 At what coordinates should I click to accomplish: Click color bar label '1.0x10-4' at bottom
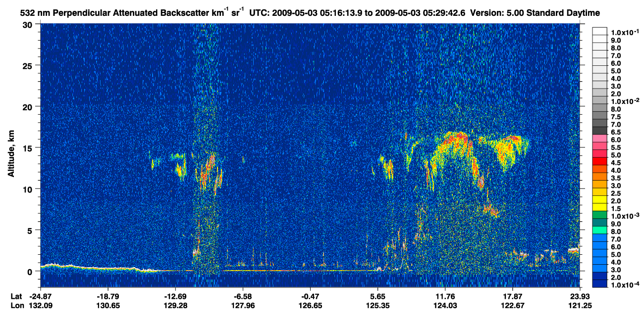pyautogui.click(x=624, y=285)
